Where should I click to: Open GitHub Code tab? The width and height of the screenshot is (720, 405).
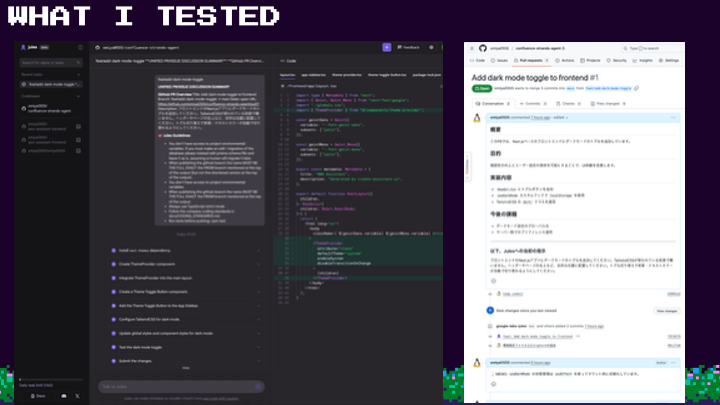pos(478,61)
